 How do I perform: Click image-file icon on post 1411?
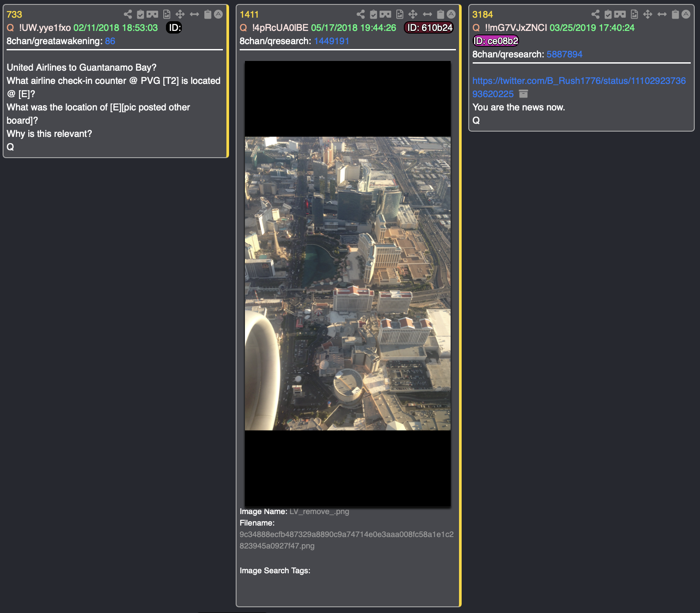400,14
